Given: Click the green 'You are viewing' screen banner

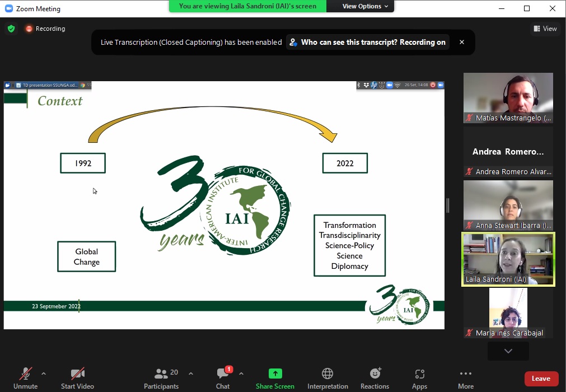Looking at the screenshot, I should tap(247, 6).
